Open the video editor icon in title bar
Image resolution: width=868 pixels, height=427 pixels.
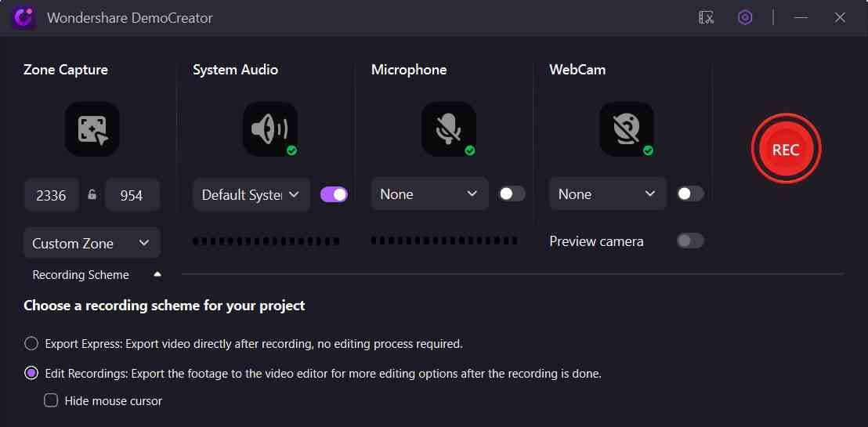pyautogui.click(x=706, y=17)
